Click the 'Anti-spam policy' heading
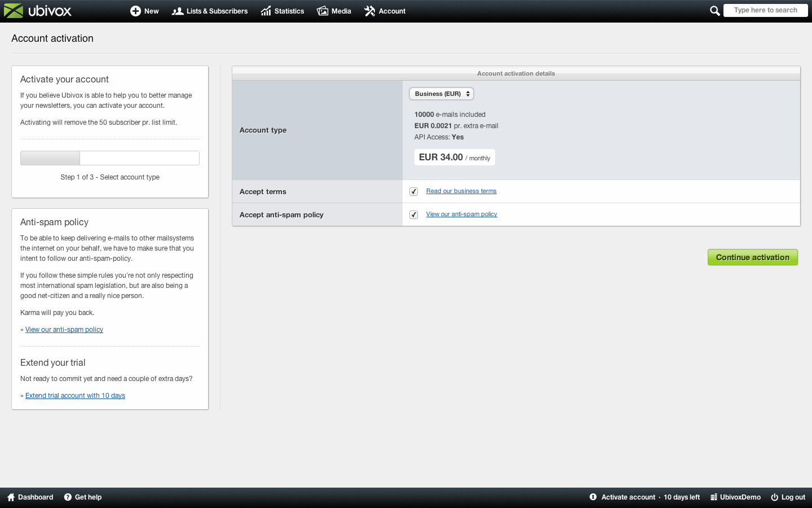812x508 pixels. coord(54,222)
